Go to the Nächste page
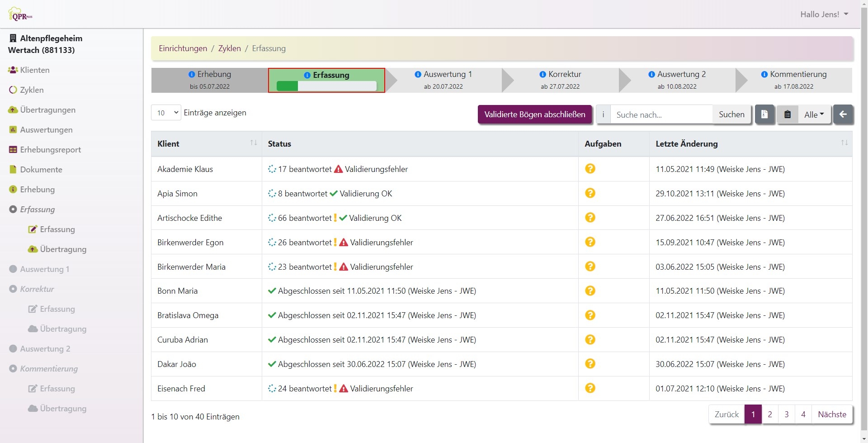868x443 pixels. tap(832, 414)
